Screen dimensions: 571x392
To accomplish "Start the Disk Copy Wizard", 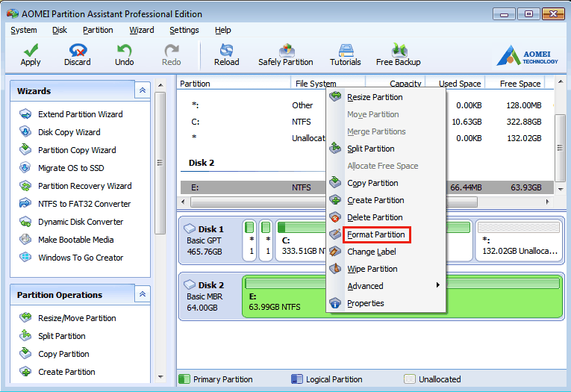I will coord(69,132).
